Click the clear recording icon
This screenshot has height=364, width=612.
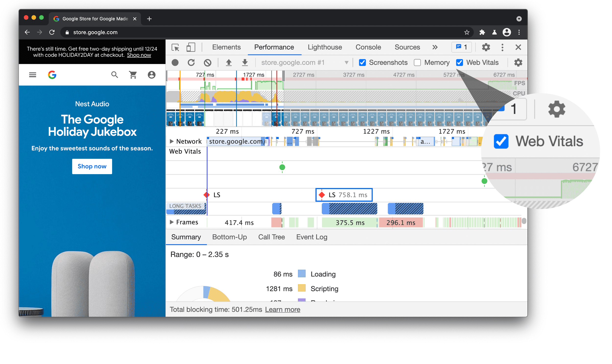click(208, 62)
